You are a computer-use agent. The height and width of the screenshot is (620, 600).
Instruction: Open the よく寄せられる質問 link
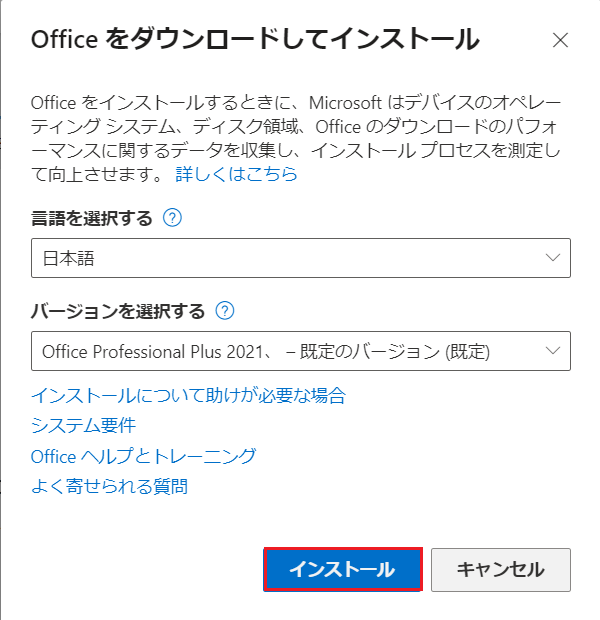(x=109, y=487)
